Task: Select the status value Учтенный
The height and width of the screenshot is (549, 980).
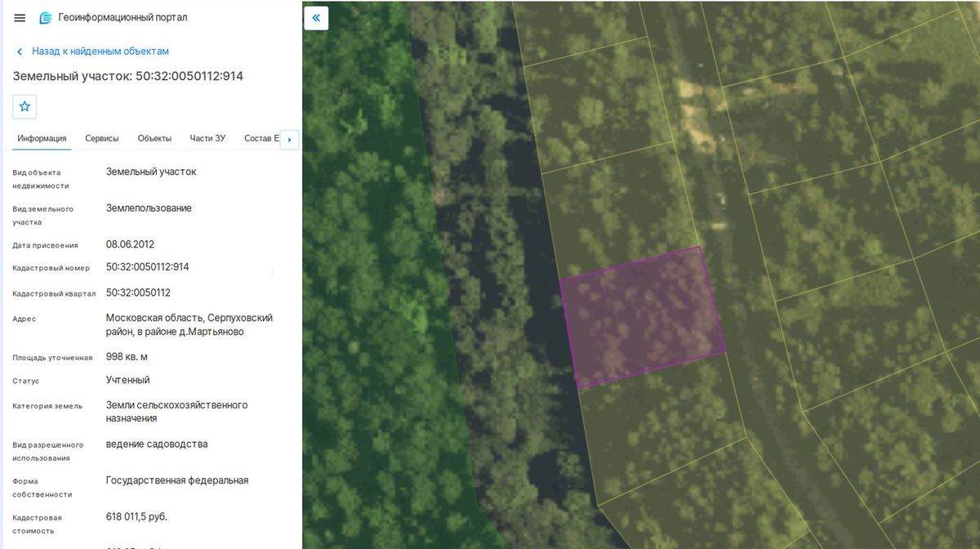Action: point(128,380)
